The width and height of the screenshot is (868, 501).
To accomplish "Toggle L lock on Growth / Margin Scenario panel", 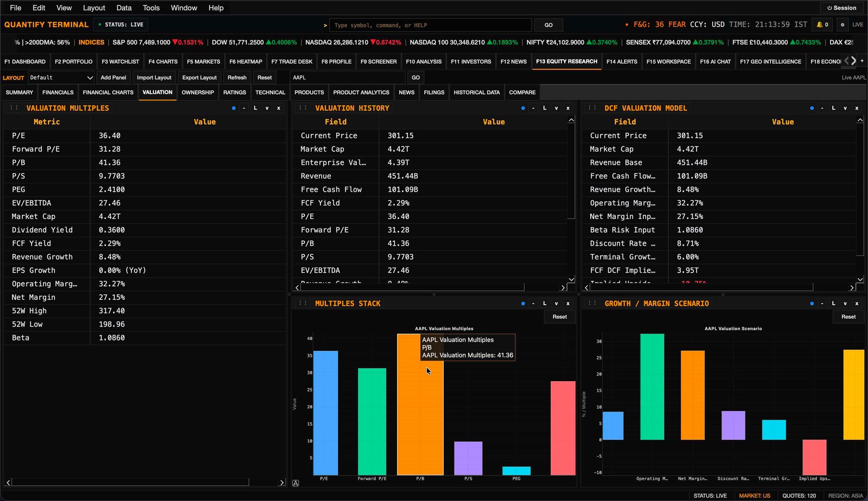I will 834,304.
